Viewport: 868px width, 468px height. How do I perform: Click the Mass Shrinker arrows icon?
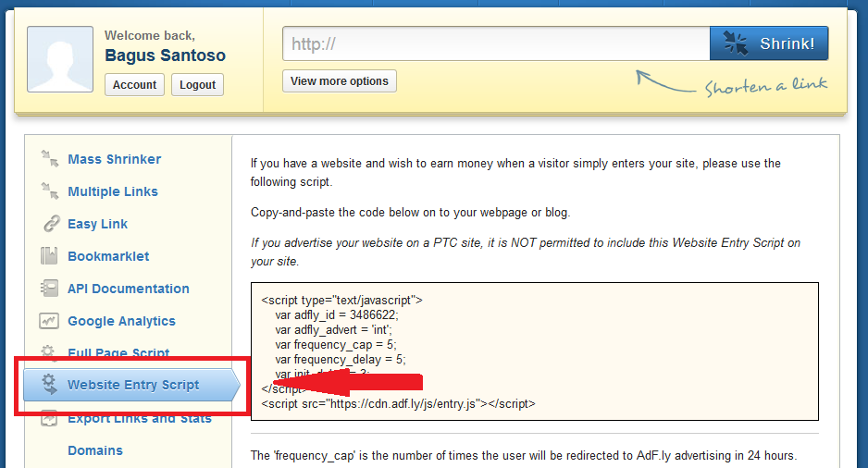click(x=49, y=159)
